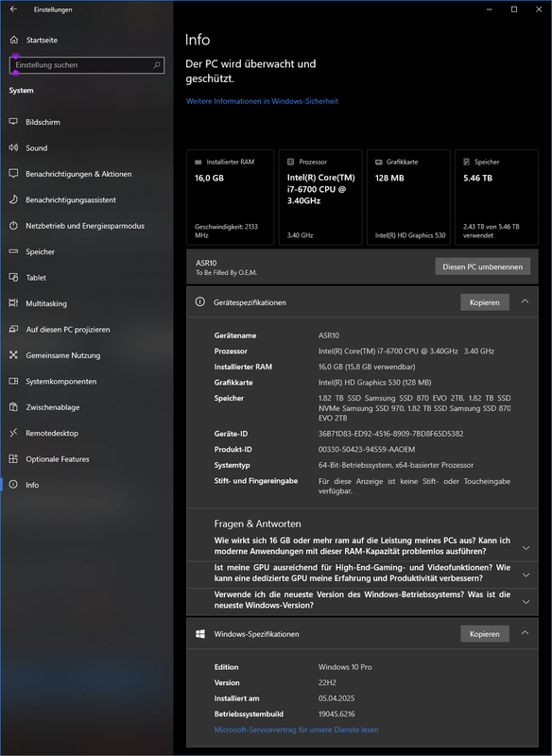Screen dimensions: 552x756
Task: Click the Info circle icon in sidebar
Action: [x=13, y=485]
